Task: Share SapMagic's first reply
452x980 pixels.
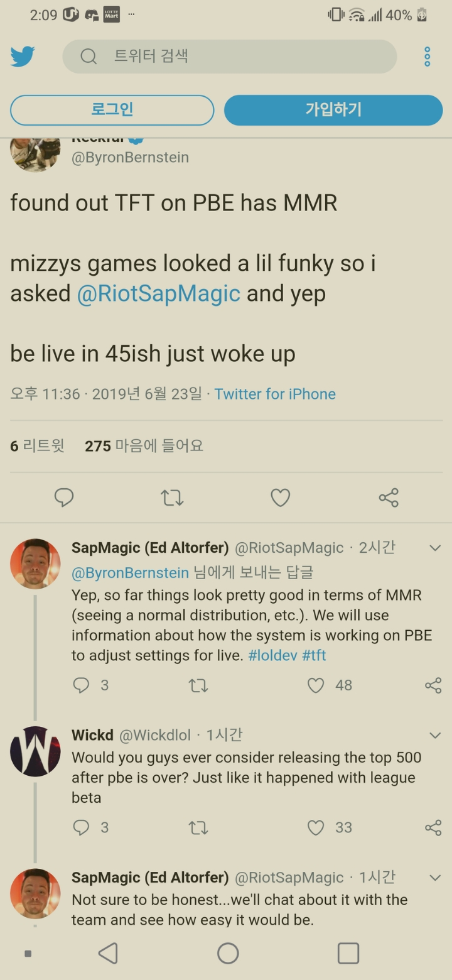Action: coord(433,685)
